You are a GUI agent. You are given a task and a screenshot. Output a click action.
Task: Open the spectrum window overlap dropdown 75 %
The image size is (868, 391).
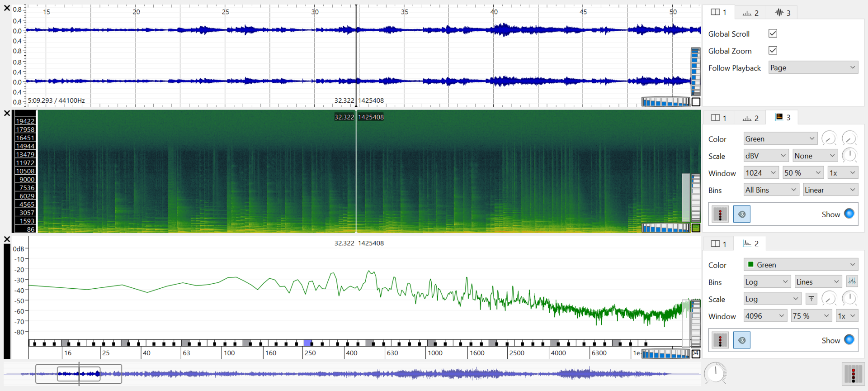coord(811,315)
